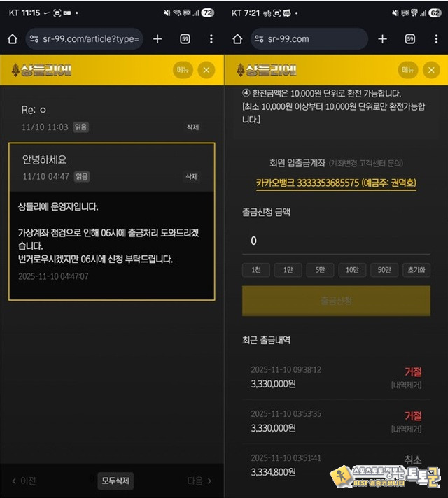Close the withdrawal panel with the round X icon

(430, 69)
